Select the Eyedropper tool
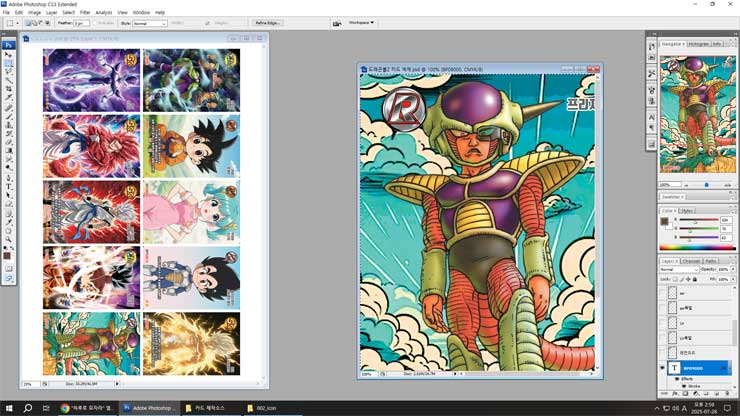 coord(8,222)
